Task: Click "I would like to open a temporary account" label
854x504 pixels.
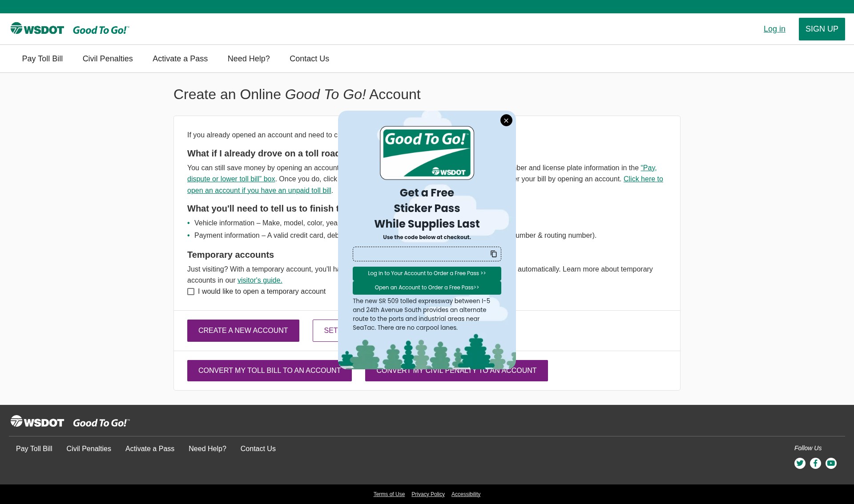Action: pyautogui.click(x=262, y=292)
